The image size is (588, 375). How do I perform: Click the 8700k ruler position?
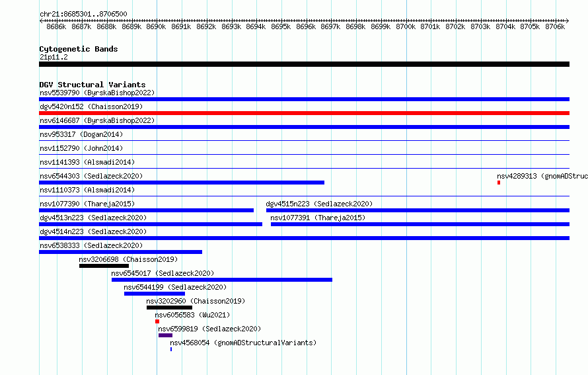tap(406, 26)
